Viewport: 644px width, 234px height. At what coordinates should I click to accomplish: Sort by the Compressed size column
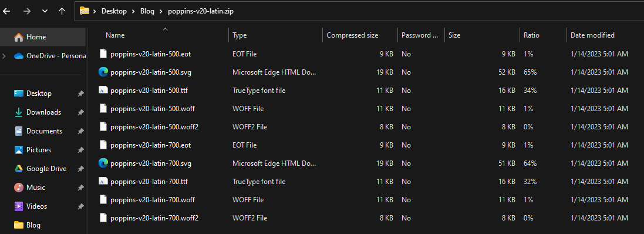tap(352, 35)
